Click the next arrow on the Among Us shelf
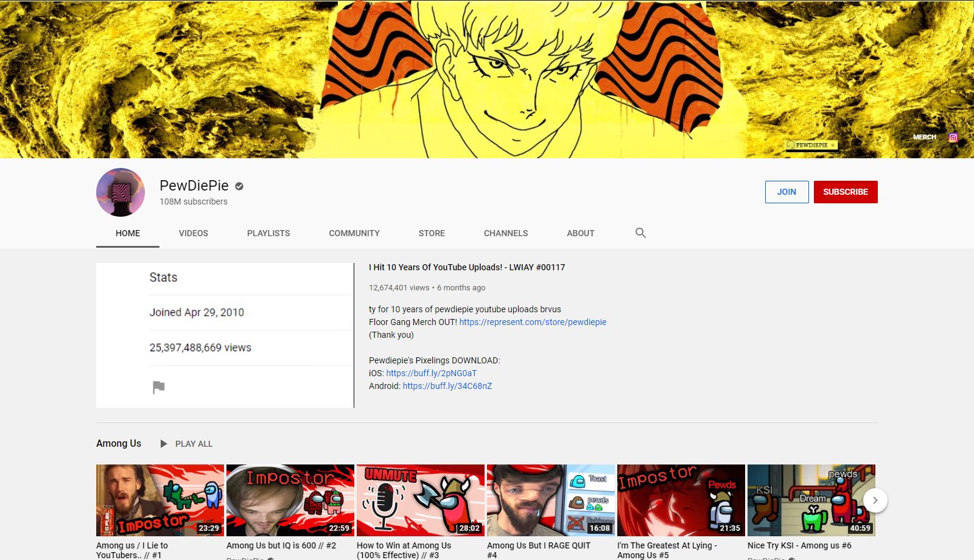Screen dimensions: 974x560 tap(875, 500)
